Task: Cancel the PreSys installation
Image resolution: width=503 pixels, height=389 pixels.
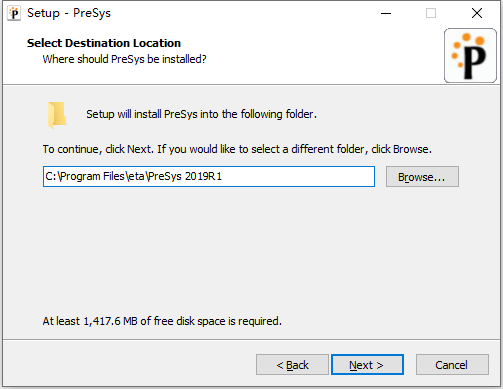Action: point(452,365)
